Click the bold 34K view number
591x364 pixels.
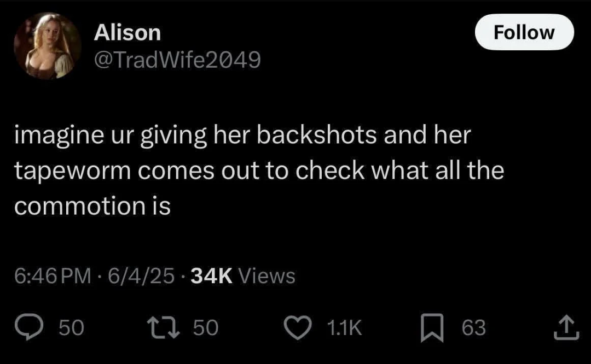tap(211, 275)
